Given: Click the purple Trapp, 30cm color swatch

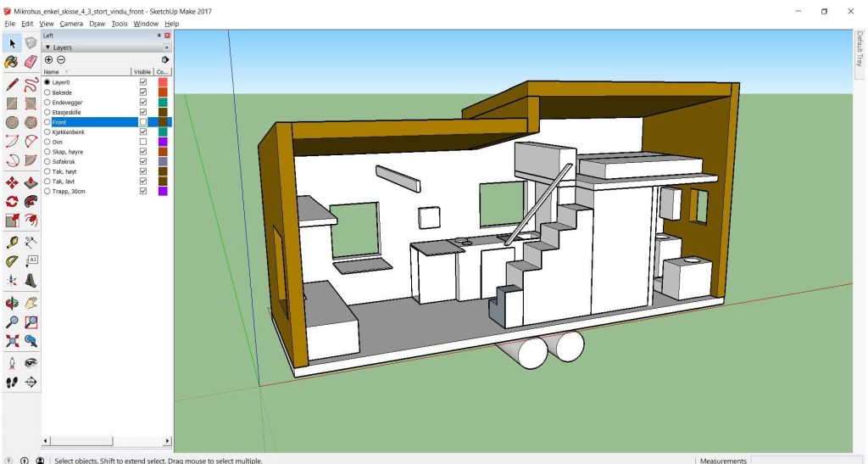Looking at the screenshot, I should tap(163, 191).
